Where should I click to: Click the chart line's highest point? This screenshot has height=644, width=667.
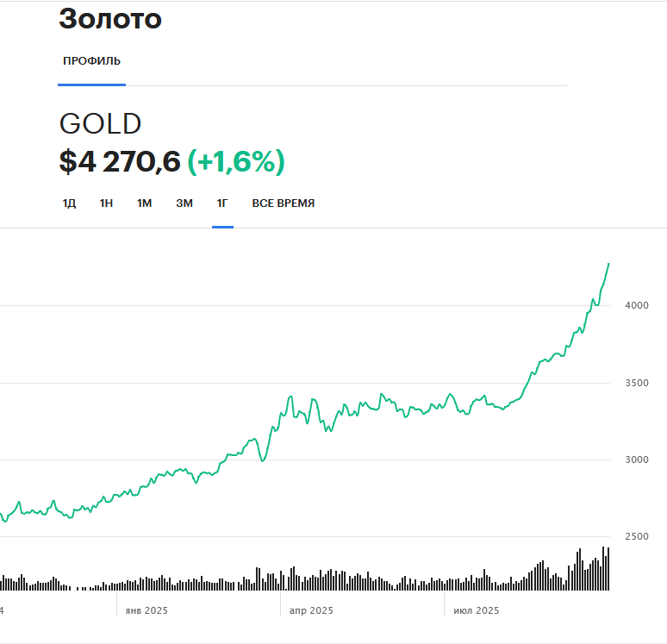point(608,264)
